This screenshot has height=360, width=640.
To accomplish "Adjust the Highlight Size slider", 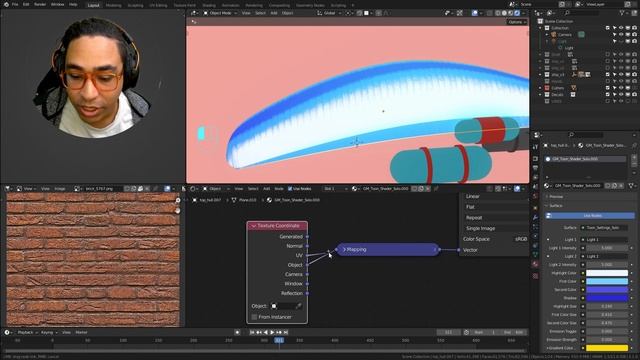I will 607,307.
